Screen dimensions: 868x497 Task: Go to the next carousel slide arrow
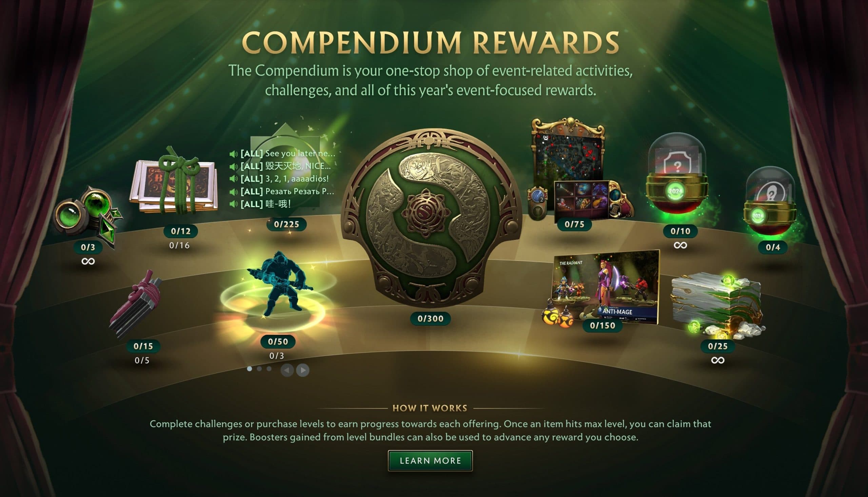pos(303,370)
